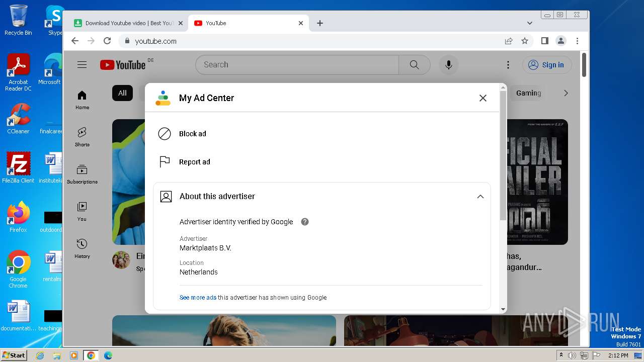
Task: Go back in Chrome
Action: (x=75, y=41)
